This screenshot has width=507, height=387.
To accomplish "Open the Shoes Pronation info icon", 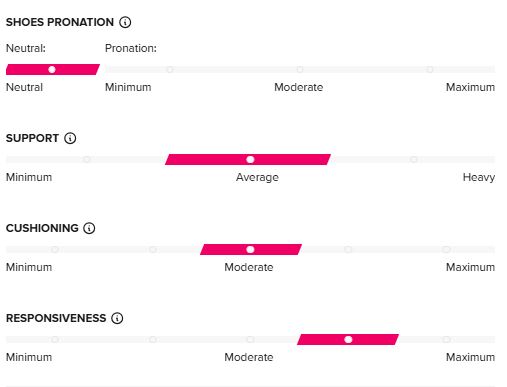I will pyautogui.click(x=125, y=22).
